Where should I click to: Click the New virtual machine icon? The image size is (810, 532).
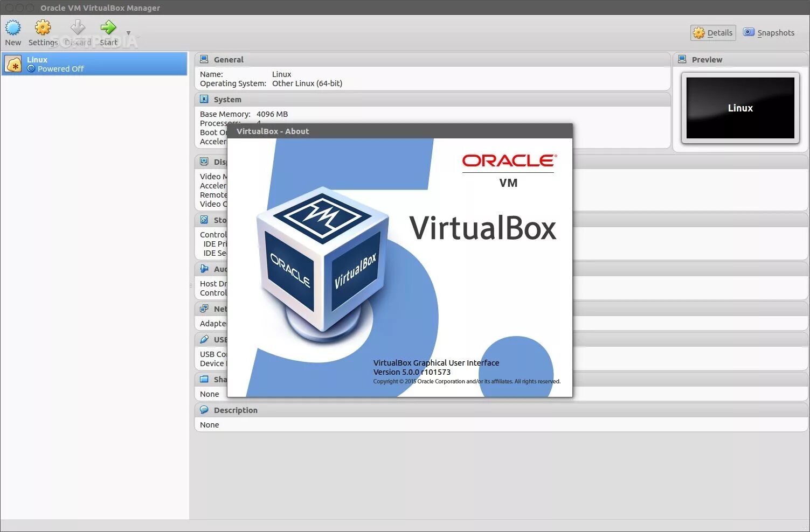[x=13, y=27]
